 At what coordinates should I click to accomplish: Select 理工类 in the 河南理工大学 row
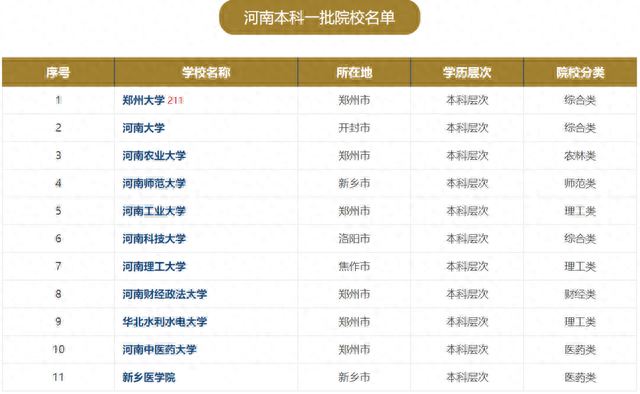pyautogui.click(x=580, y=266)
